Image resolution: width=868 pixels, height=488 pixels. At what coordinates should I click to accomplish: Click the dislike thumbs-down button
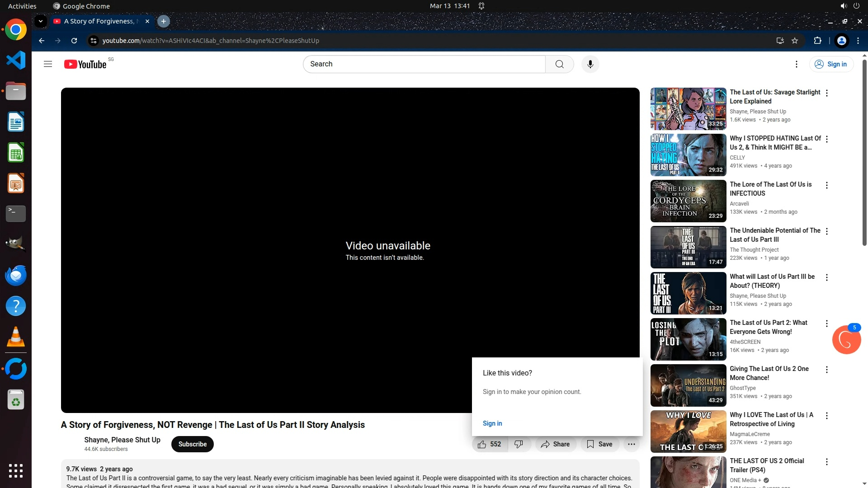coord(519,444)
